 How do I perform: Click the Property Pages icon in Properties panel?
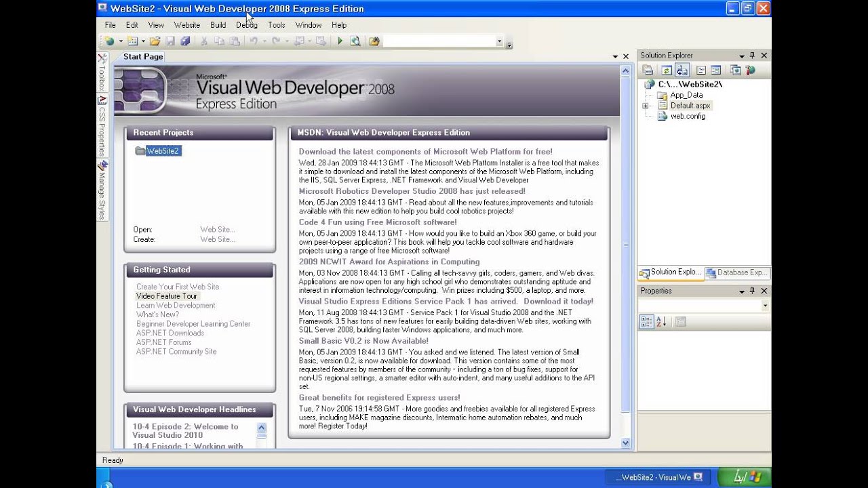[x=680, y=322]
